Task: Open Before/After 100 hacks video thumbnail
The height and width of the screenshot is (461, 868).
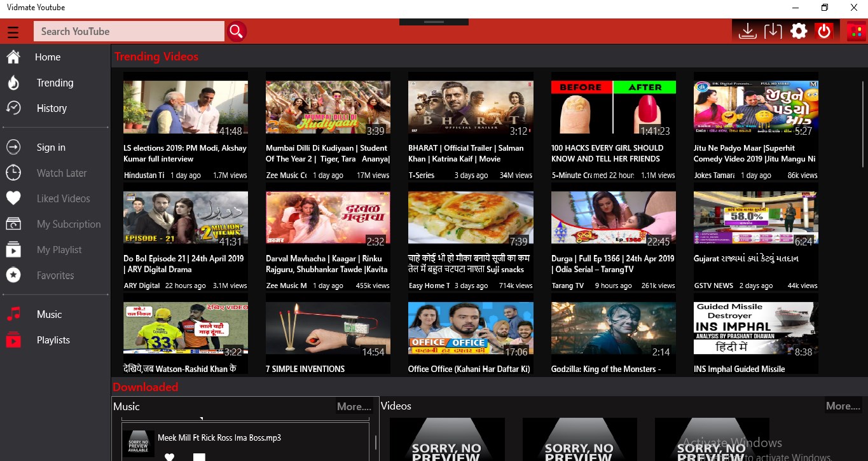Action: pos(614,106)
